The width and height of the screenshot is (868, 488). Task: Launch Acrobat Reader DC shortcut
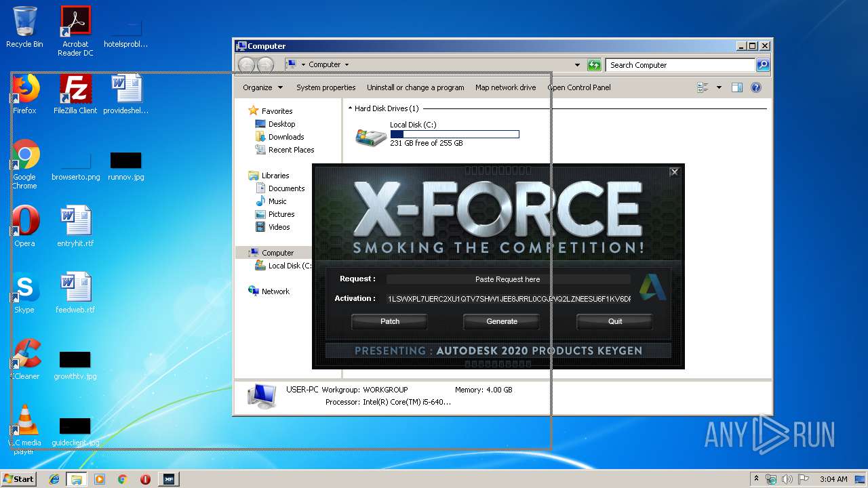click(75, 30)
